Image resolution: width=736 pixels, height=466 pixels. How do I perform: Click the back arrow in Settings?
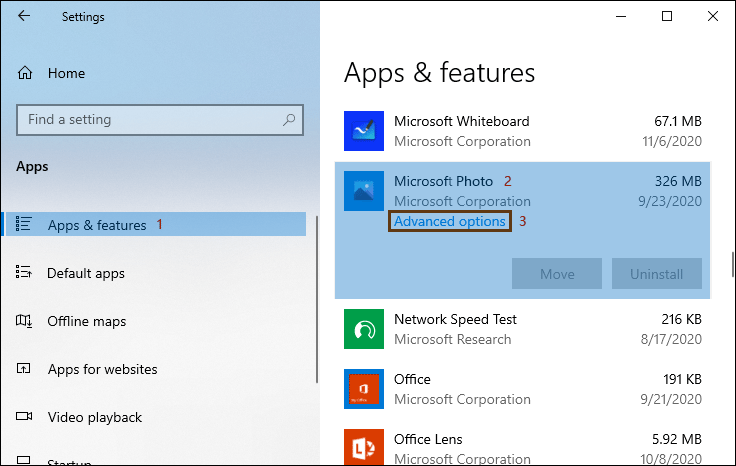click(x=24, y=16)
